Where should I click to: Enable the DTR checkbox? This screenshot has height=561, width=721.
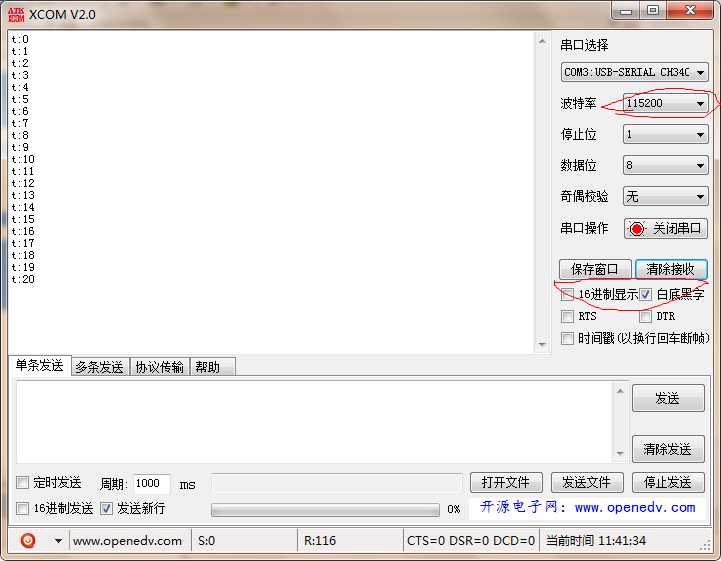click(646, 316)
